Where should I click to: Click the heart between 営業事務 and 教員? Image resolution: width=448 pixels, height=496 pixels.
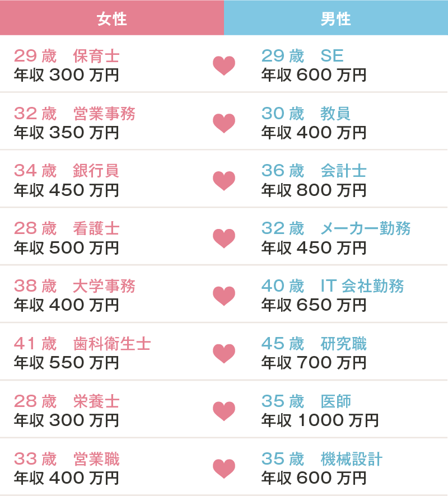point(224,123)
